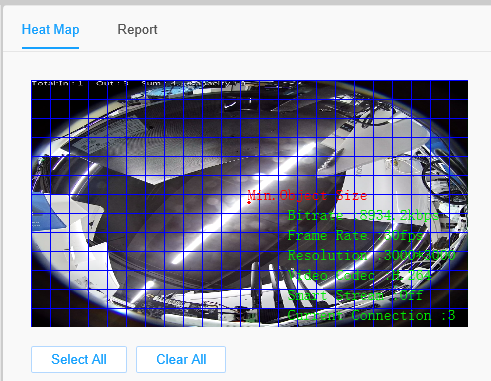Click the Frame Rate overlay text
Screen dimensions: 491x381
click(355, 236)
